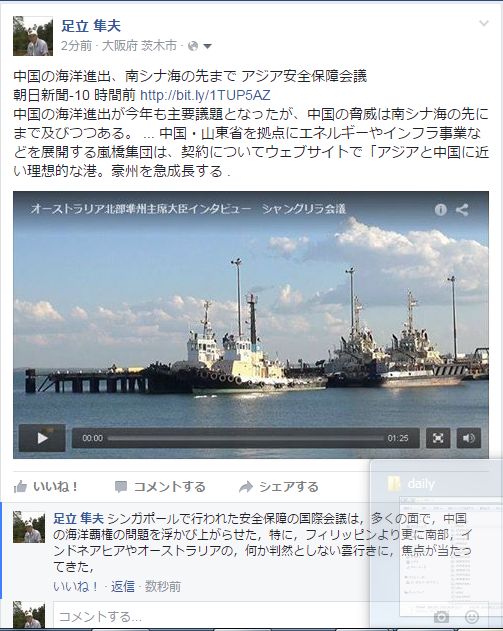Click the globe public visibility icon
This screenshot has height=631, width=503.
pyautogui.click(x=193, y=46)
